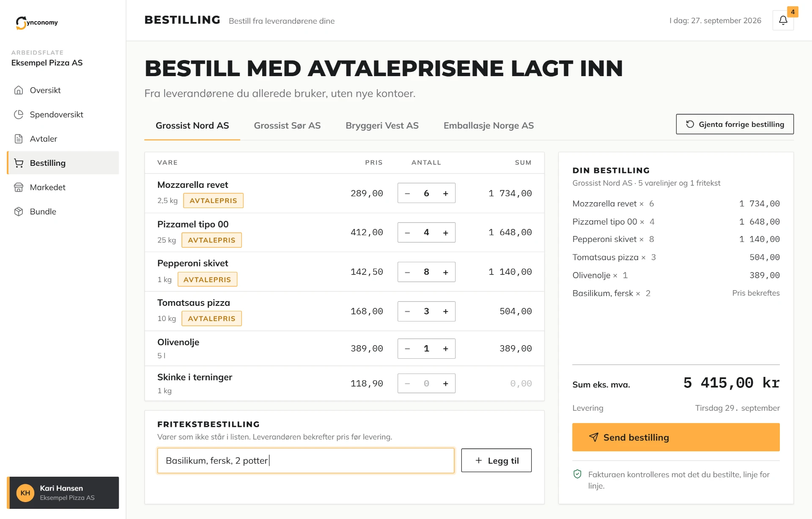Viewport: 812px width, 519px height.
Task: Decrease Tomatsaus pizza quantity
Action: tap(407, 311)
